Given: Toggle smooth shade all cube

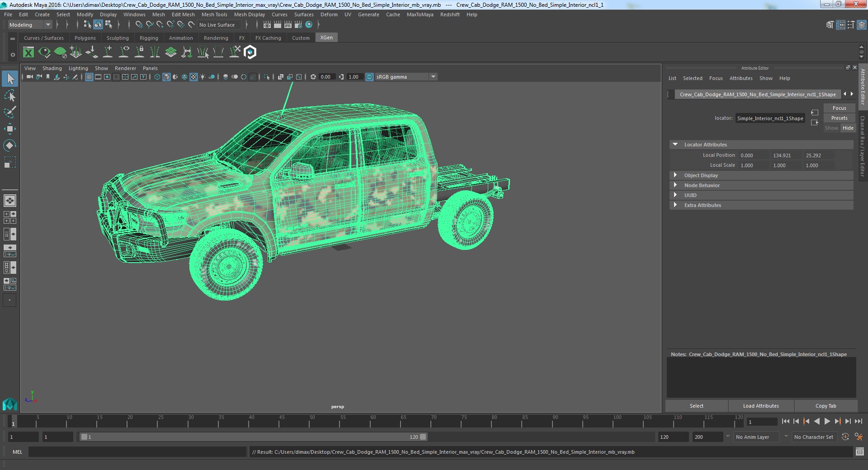Looking at the screenshot, I should (166, 77).
